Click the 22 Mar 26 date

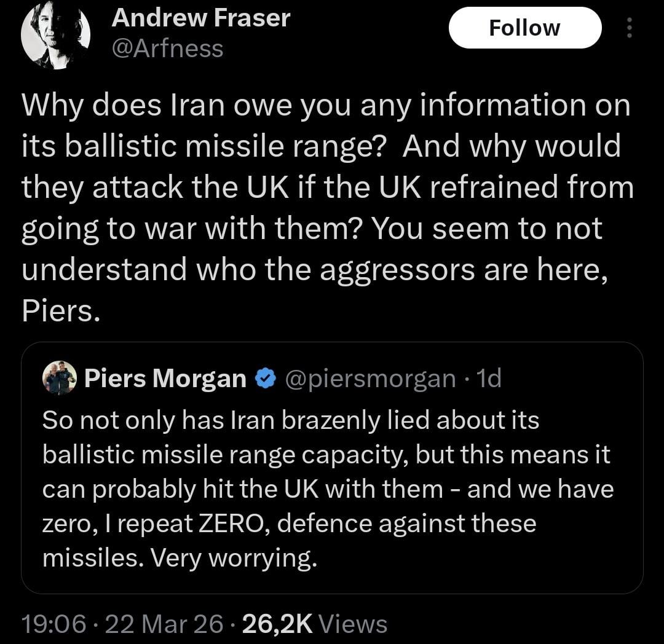coord(165,624)
